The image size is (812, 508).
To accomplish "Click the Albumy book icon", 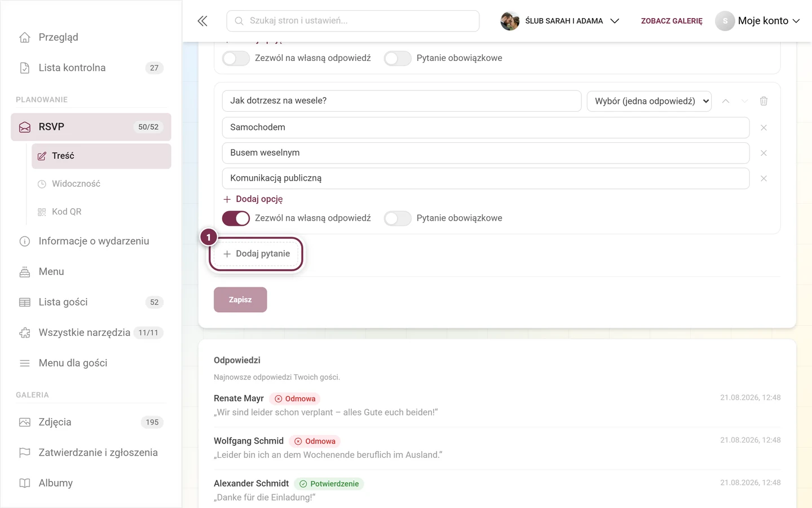I will coord(25,483).
